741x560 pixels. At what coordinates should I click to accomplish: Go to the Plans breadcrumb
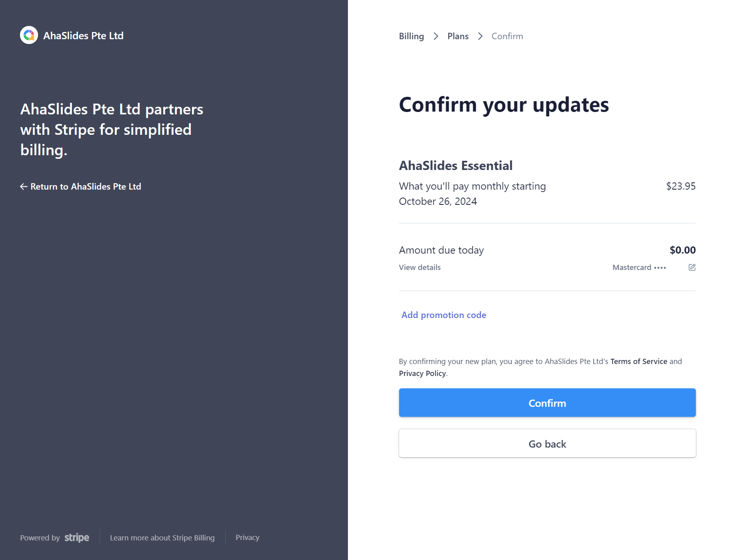pos(458,36)
